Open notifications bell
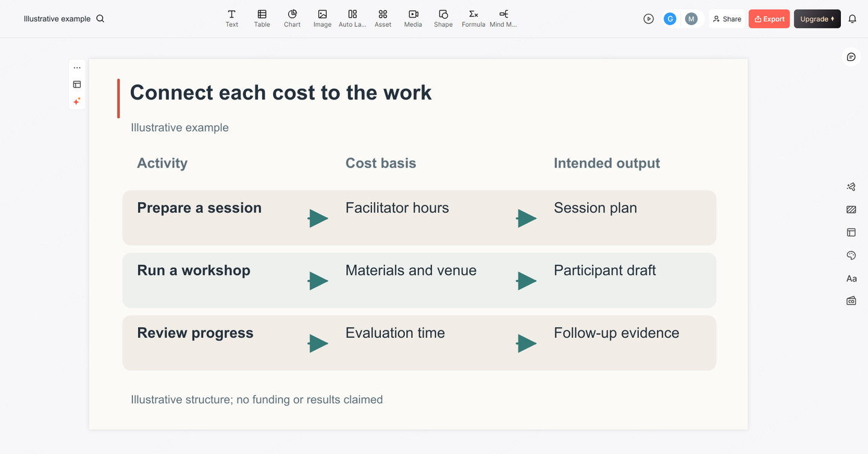 tap(852, 19)
